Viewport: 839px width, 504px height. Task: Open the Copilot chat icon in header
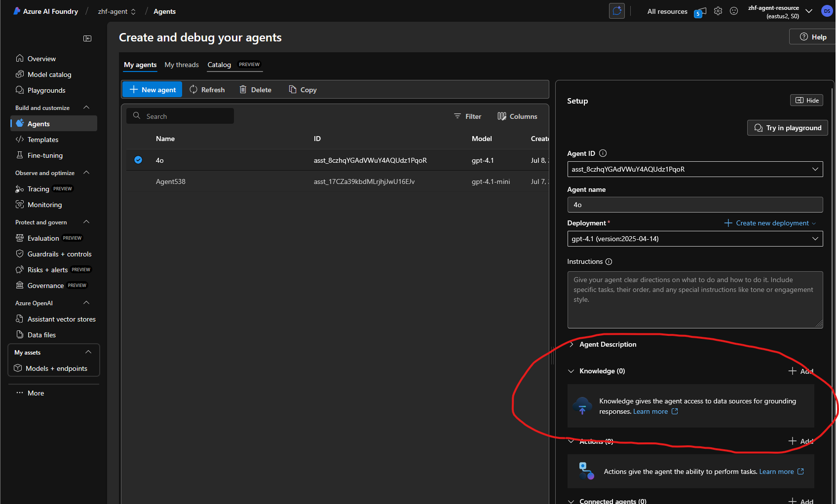point(616,11)
